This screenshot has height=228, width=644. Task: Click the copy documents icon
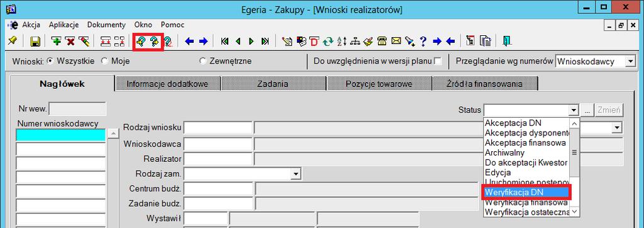click(486, 41)
